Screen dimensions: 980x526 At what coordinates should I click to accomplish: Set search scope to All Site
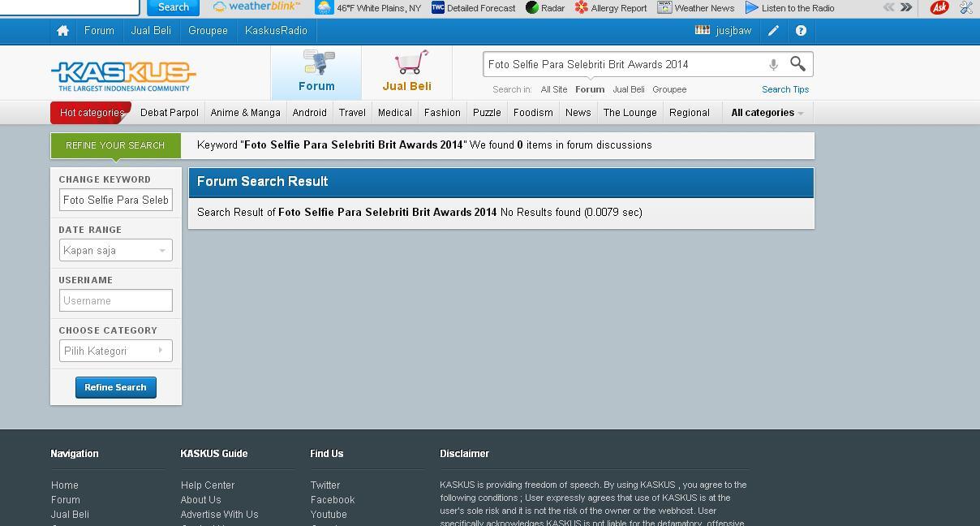pos(554,89)
